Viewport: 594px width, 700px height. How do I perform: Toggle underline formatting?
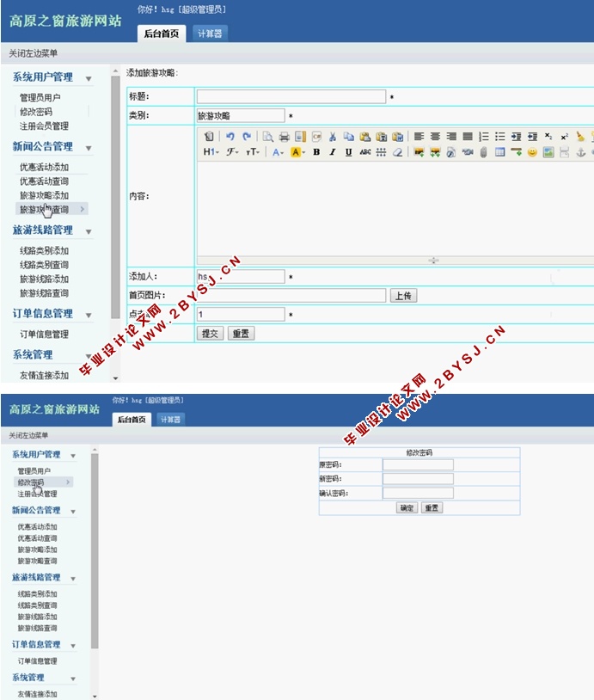tap(348, 152)
